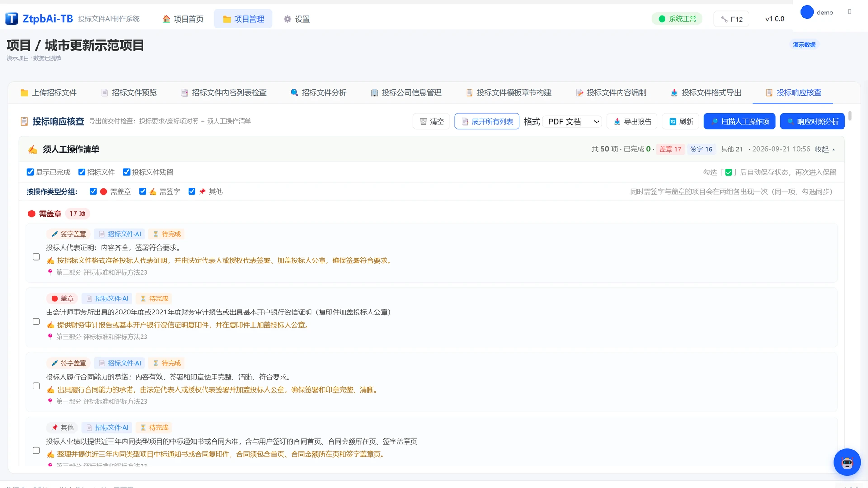Image resolution: width=868 pixels, height=488 pixels.
Task: Check the 投标人代表证明 item checkbox
Action: [x=36, y=257]
